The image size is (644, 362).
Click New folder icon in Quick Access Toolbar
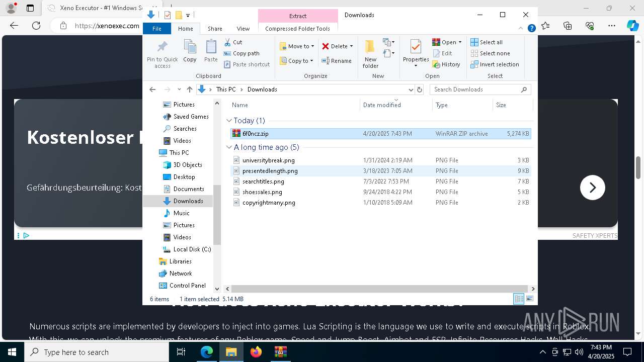179,15
